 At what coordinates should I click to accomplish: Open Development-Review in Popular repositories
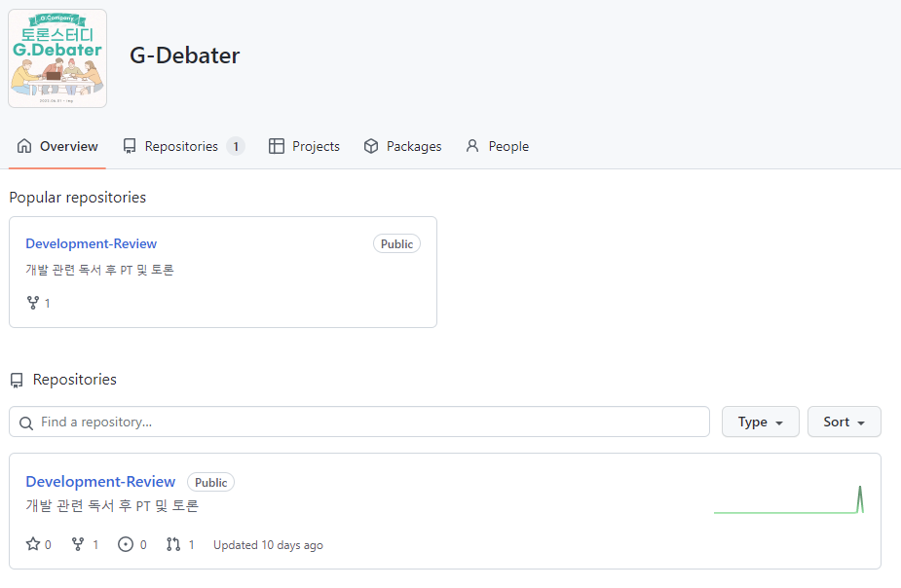(x=92, y=243)
